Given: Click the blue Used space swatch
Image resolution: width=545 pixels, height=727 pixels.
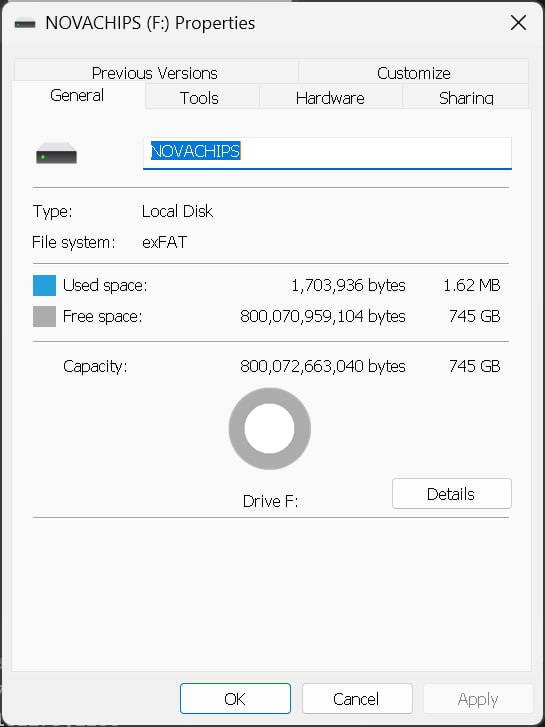Looking at the screenshot, I should [x=45, y=285].
